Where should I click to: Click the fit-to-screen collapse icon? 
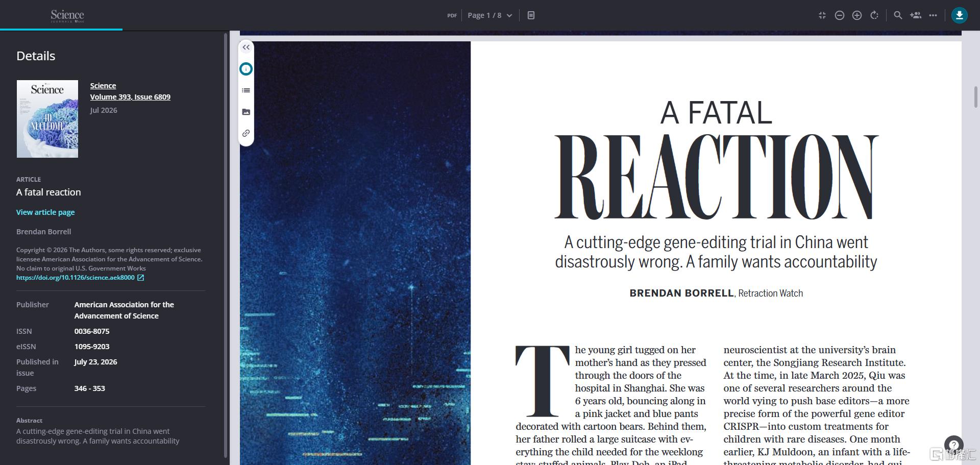[822, 15]
